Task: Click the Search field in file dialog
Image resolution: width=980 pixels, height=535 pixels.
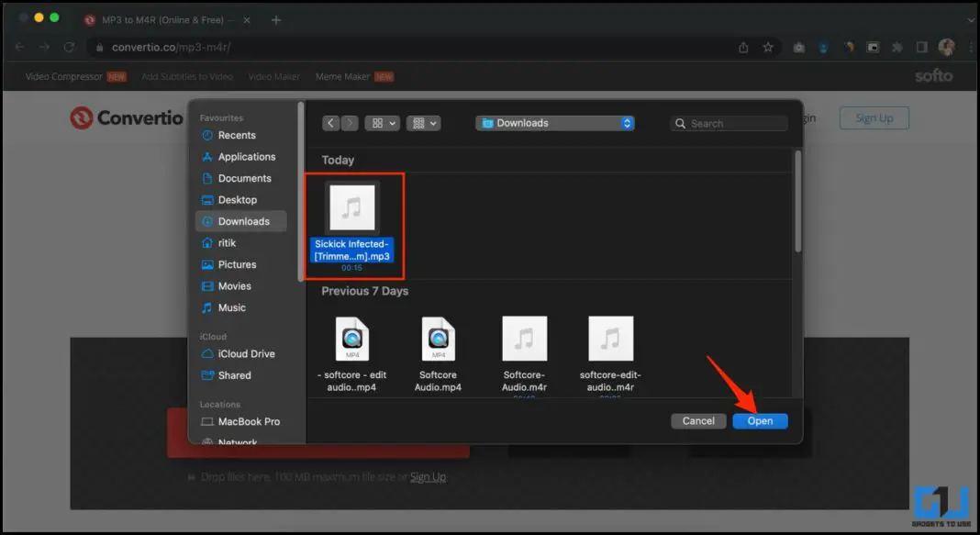Action: [x=729, y=123]
